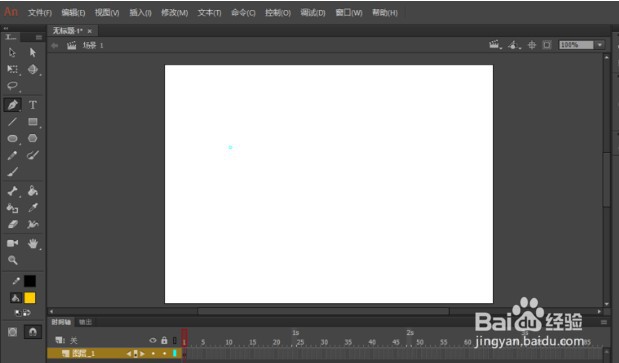Select the Line tool

click(x=12, y=122)
